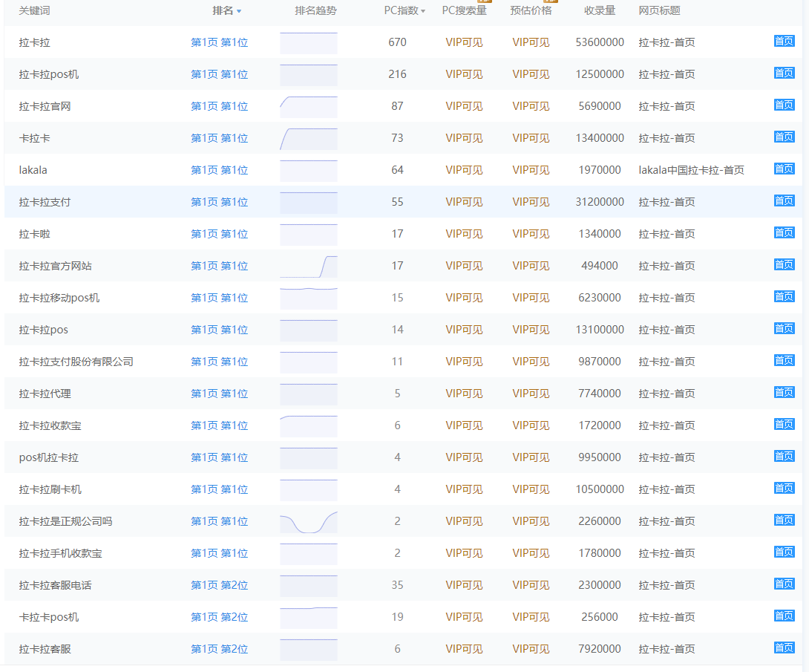Open 第1页 第2位 link for 拉卡拉客服
809x672 pixels.
tap(219, 649)
